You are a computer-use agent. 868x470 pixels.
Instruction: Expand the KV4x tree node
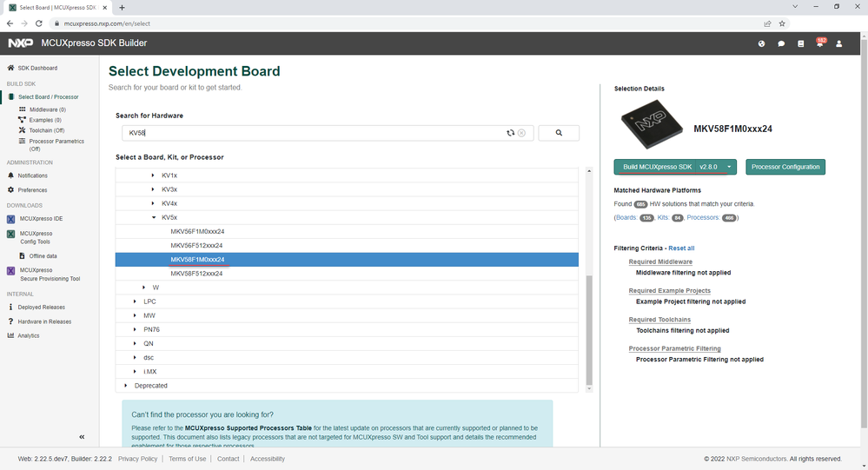pyautogui.click(x=153, y=203)
